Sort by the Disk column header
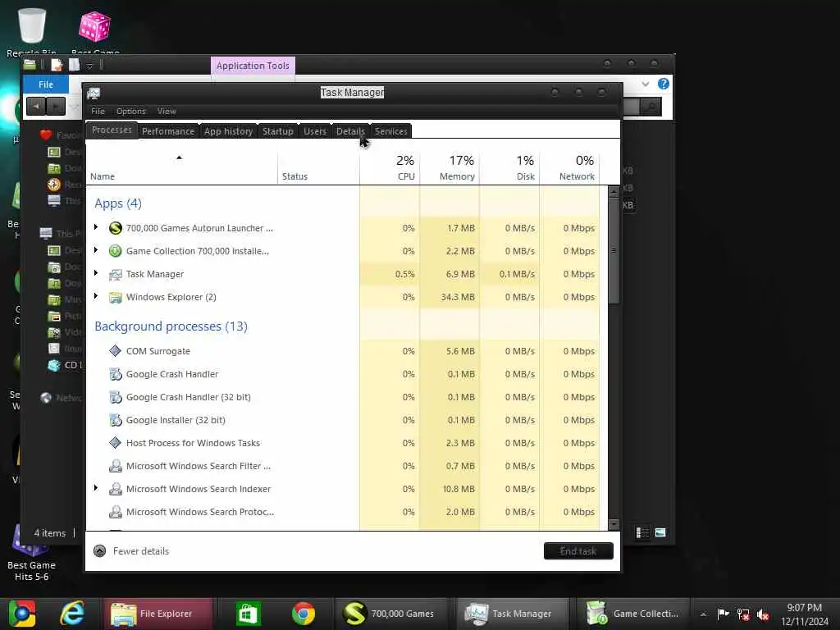Image resolution: width=840 pixels, height=630 pixels. (x=510, y=167)
